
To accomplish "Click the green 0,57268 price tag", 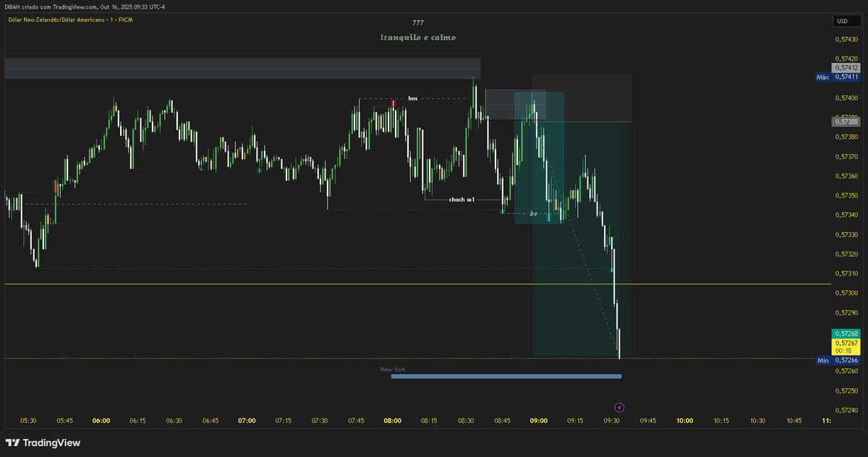I will tap(846, 333).
